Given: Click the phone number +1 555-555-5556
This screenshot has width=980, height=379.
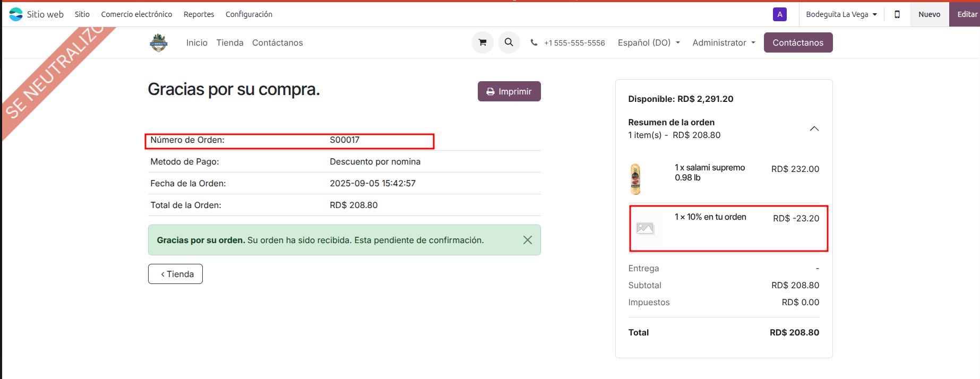Looking at the screenshot, I should [574, 43].
